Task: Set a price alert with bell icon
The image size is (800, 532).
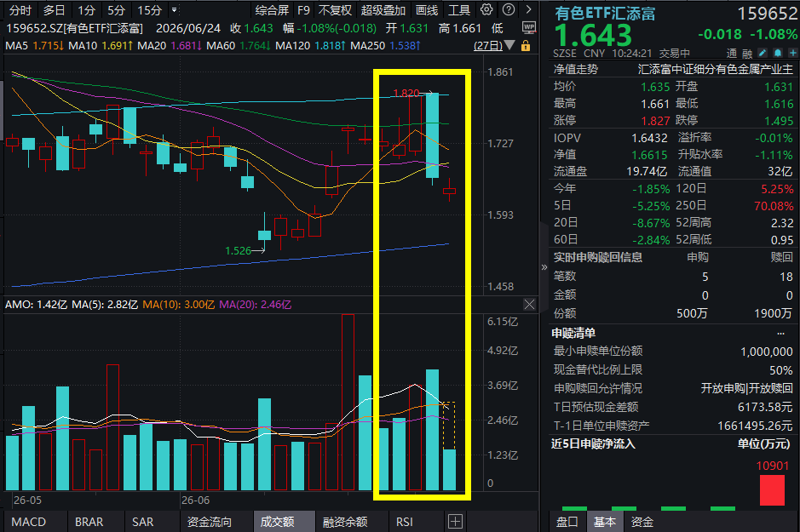Action: (778, 53)
